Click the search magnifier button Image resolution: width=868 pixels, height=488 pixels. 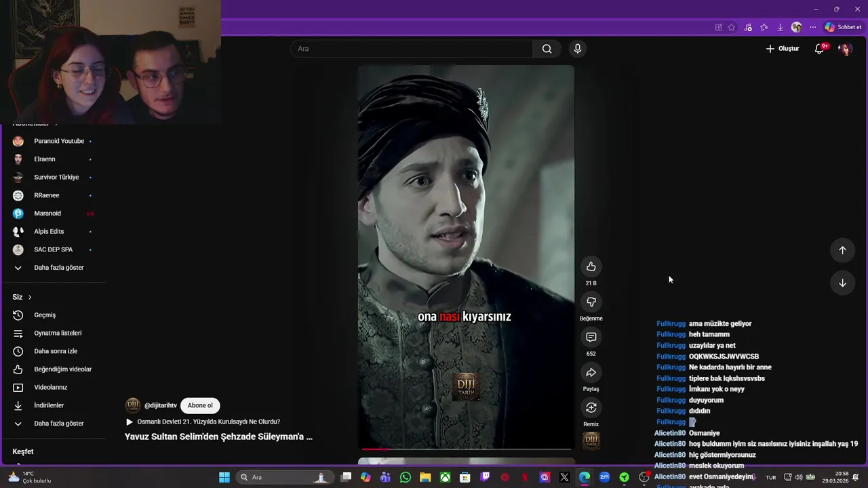point(547,49)
